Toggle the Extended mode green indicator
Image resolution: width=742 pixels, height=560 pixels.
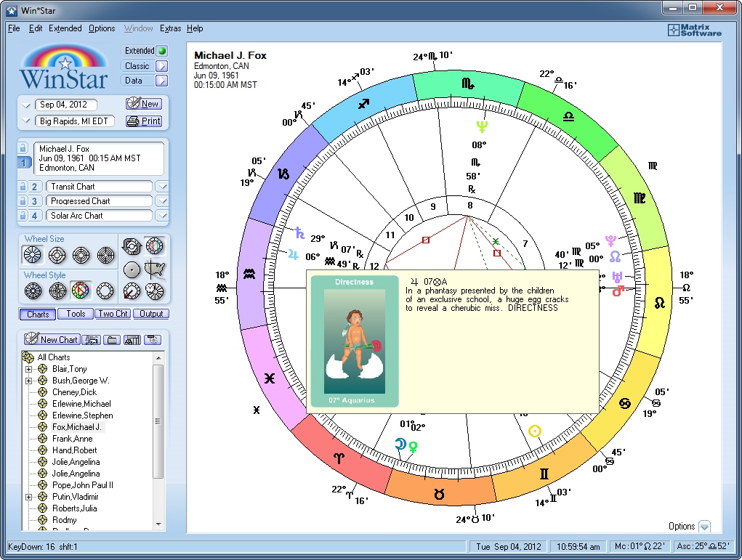click(x=162, y=51)
